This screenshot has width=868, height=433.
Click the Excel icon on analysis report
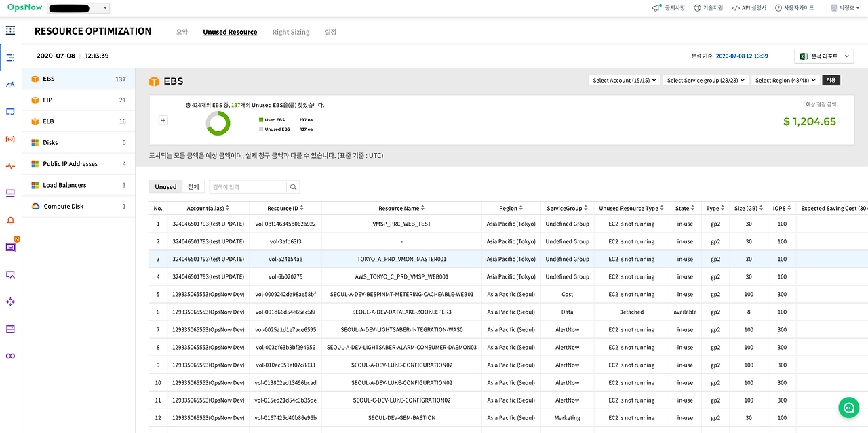click(804, 56)
